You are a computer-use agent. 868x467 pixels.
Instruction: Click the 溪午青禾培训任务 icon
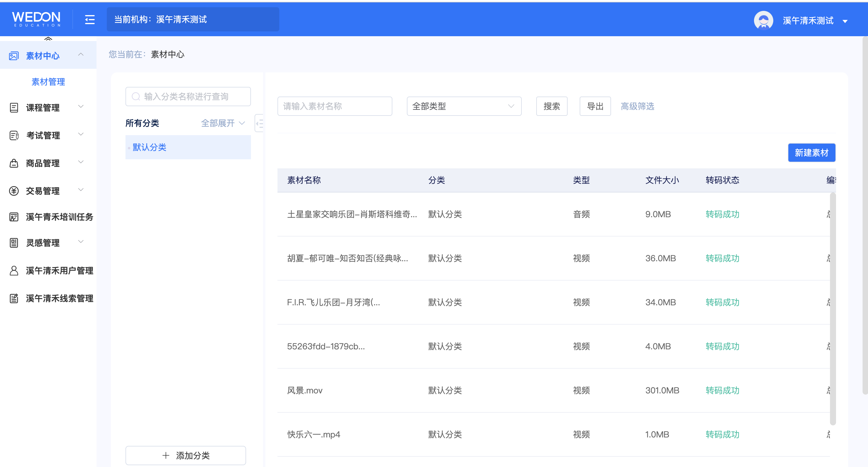pos(14,217)
